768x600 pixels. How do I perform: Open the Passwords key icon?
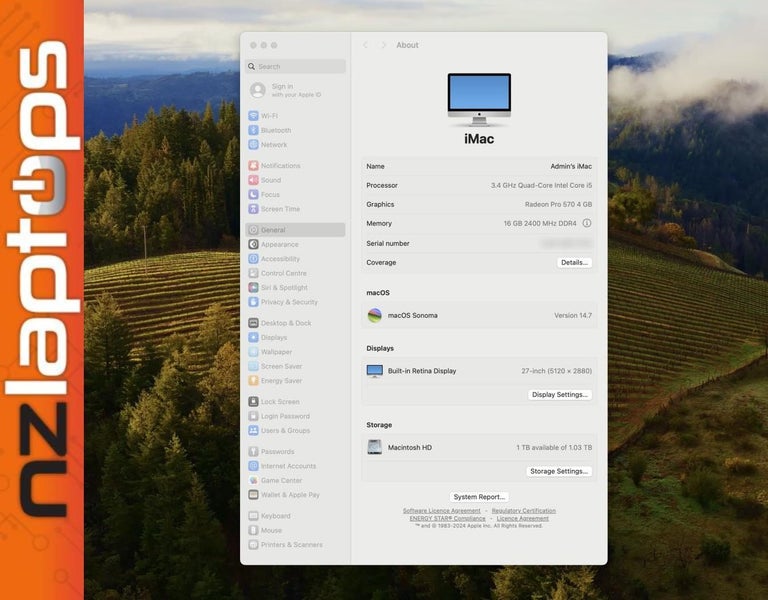(x=253, y=452)
